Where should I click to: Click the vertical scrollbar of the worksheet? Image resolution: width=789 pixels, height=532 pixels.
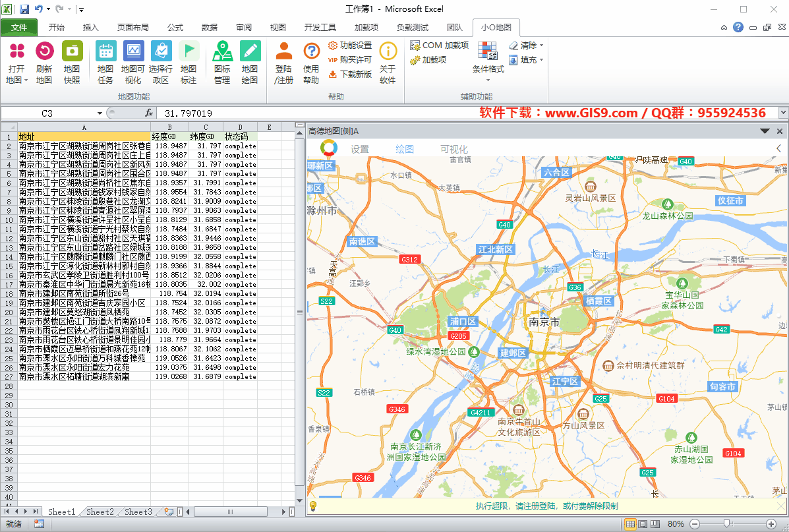tap(299, 312)
